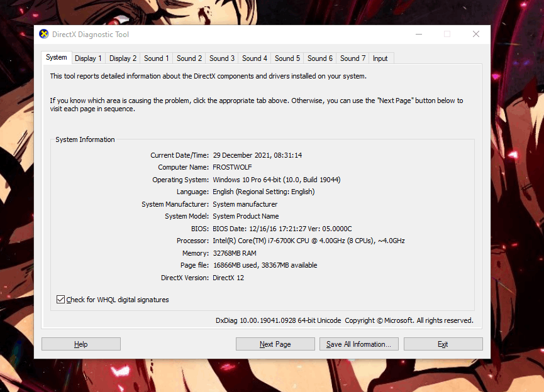The width and height of the screenshot is (544, 392).
Task: Click the Operating System label
Action: pos(180,180)
